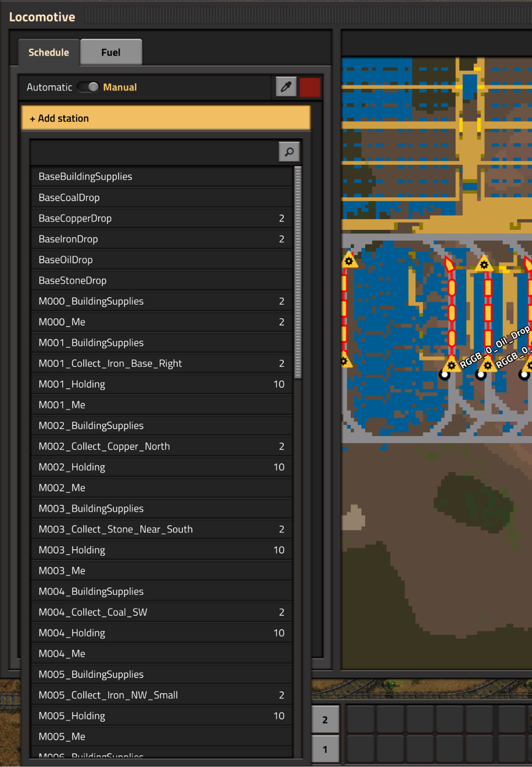Select quickbar row button 2
The width and height of the screenshot is (532, 767).
click(325, 720)
